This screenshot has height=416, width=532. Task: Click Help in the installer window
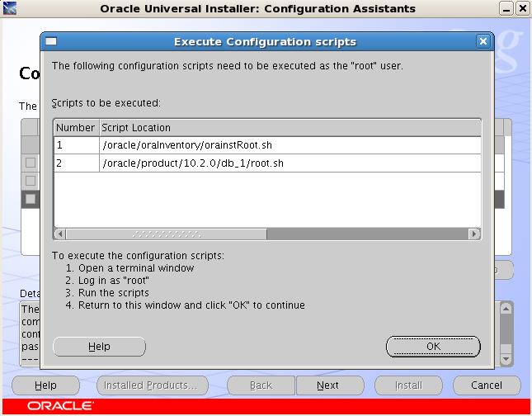[x=45, y=385]
